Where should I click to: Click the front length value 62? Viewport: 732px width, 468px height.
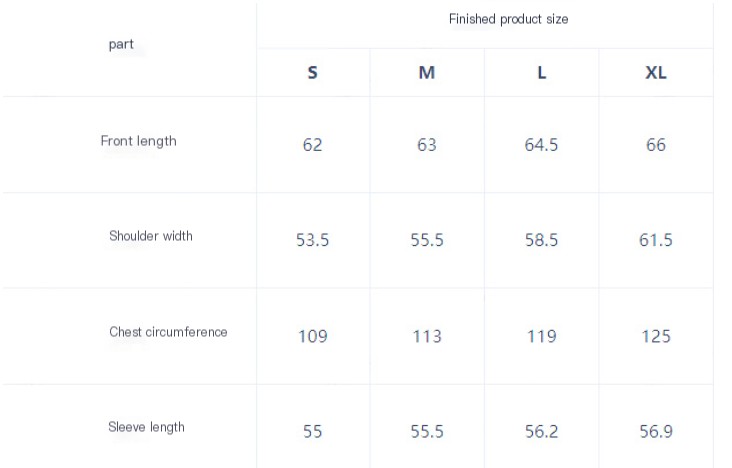coord(313,145)
